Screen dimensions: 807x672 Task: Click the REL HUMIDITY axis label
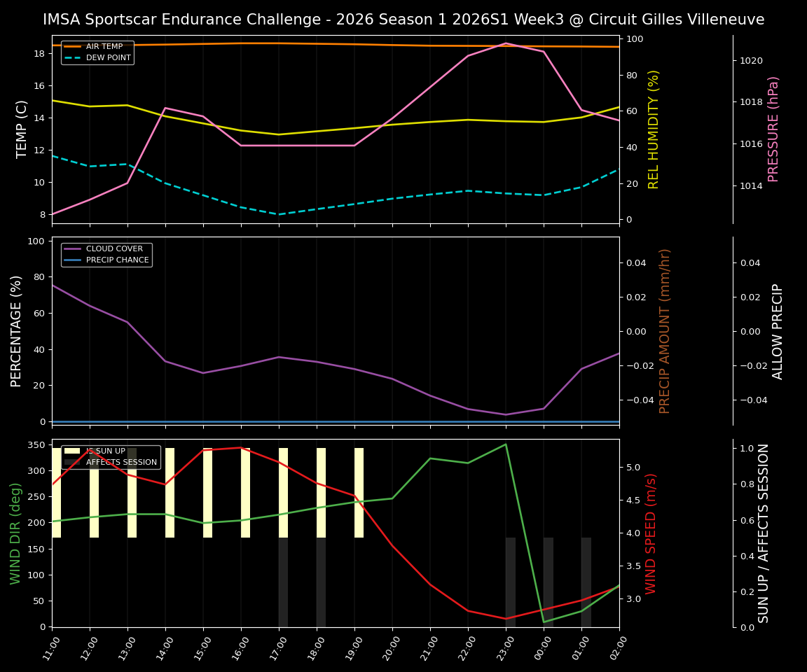point(653,127)
